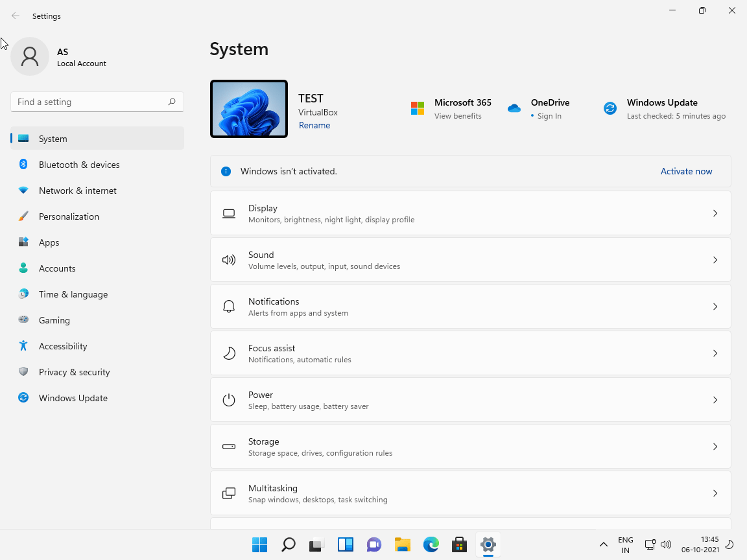Image resolution: width=747 pixels, height=560 pixels.
Task: Click the Find a setting search box
Action: [97, 102]
